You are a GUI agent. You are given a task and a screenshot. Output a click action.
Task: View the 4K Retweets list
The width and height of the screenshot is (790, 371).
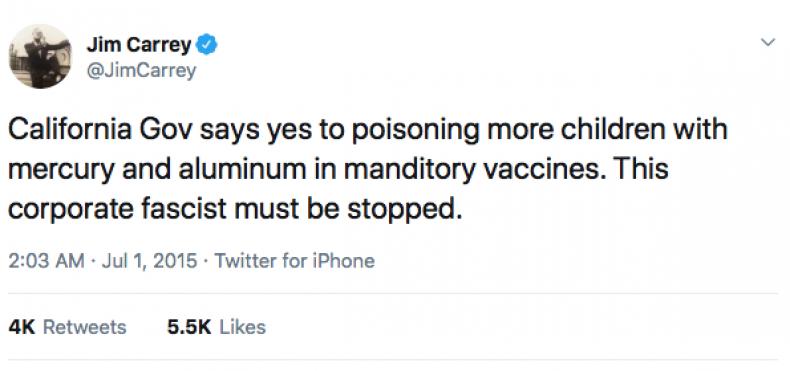pyautogui.click(x=68, y=327)
